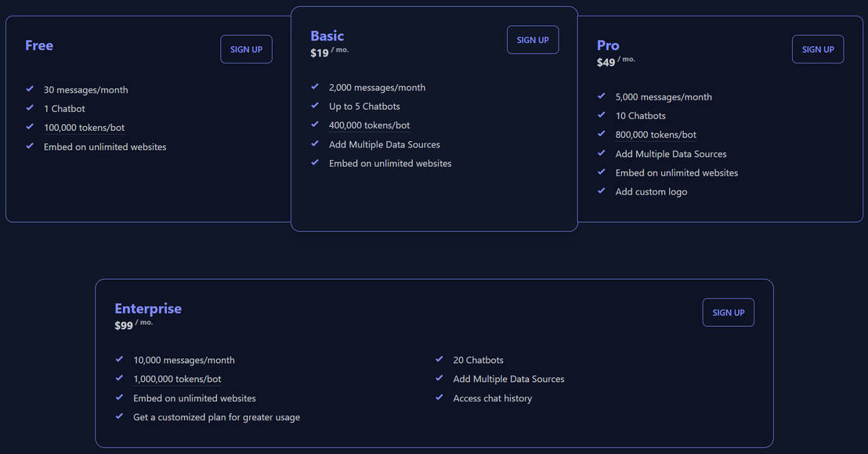Click the checkmark beside 30 messages/month
This screenshot has height=454, width=868.
(x=30, y=89)
